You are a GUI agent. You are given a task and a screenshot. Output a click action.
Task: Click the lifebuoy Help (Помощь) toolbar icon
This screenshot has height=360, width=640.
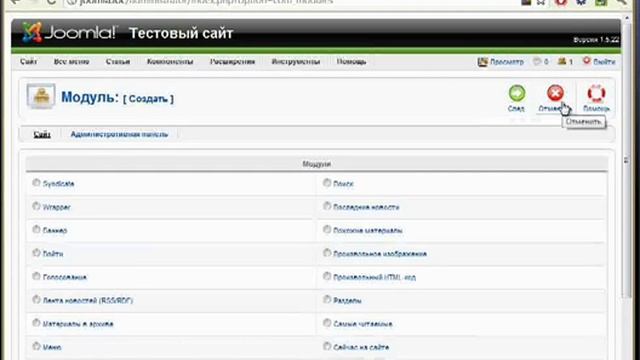[596, 93]
